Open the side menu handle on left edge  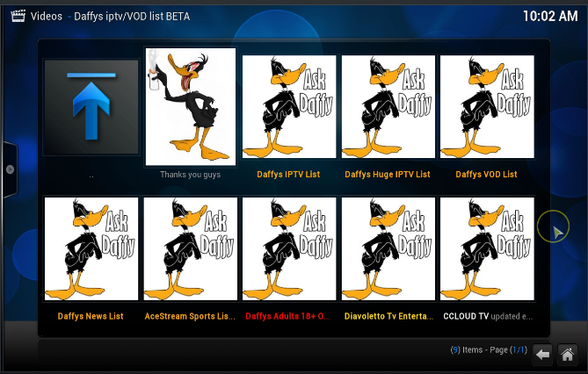coord(10,169)
